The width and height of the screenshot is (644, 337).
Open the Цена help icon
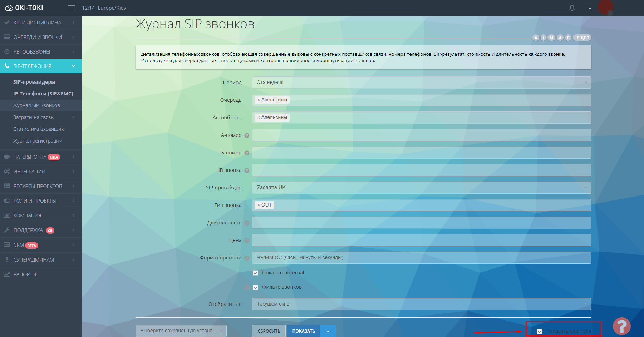247,241
